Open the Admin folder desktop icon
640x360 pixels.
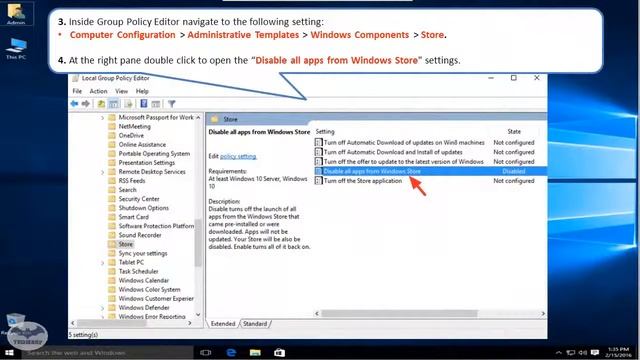tap(16, 13)
